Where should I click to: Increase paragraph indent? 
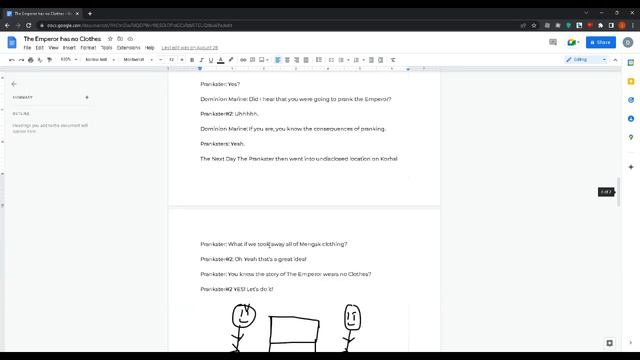380,60
